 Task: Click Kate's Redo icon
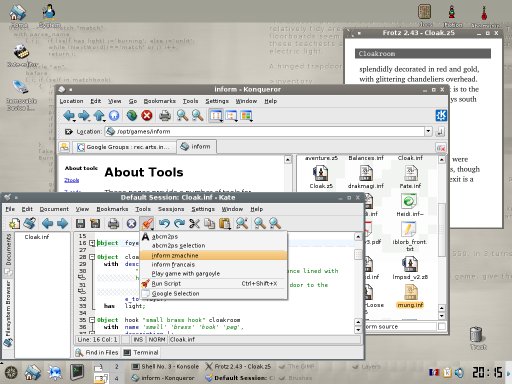point(179,224)
